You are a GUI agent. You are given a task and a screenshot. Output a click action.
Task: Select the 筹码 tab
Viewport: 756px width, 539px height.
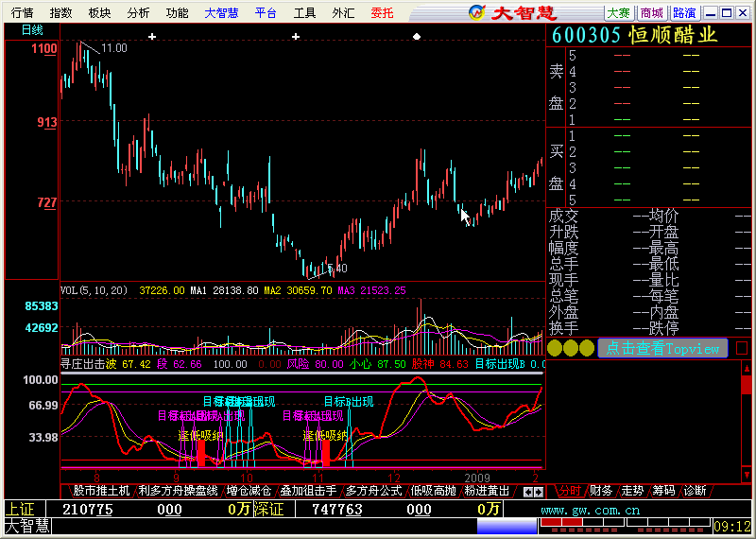click(664, 491)
